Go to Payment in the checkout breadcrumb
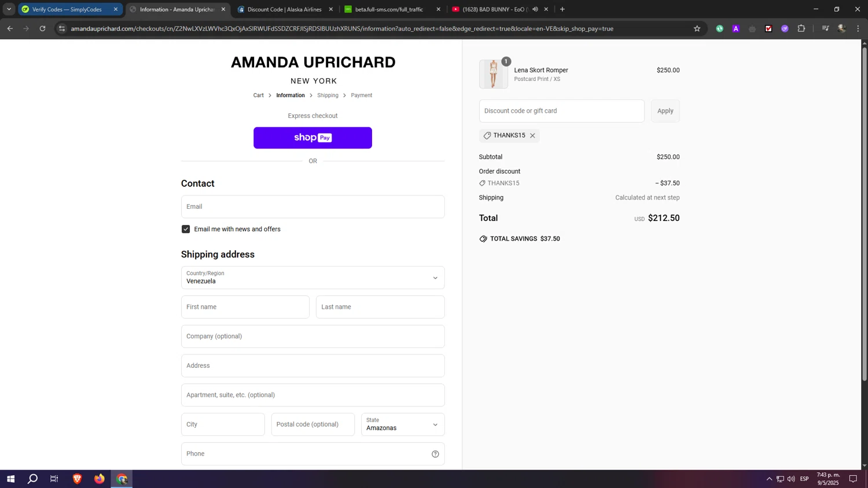868x488 pixels. click(362, 95)
